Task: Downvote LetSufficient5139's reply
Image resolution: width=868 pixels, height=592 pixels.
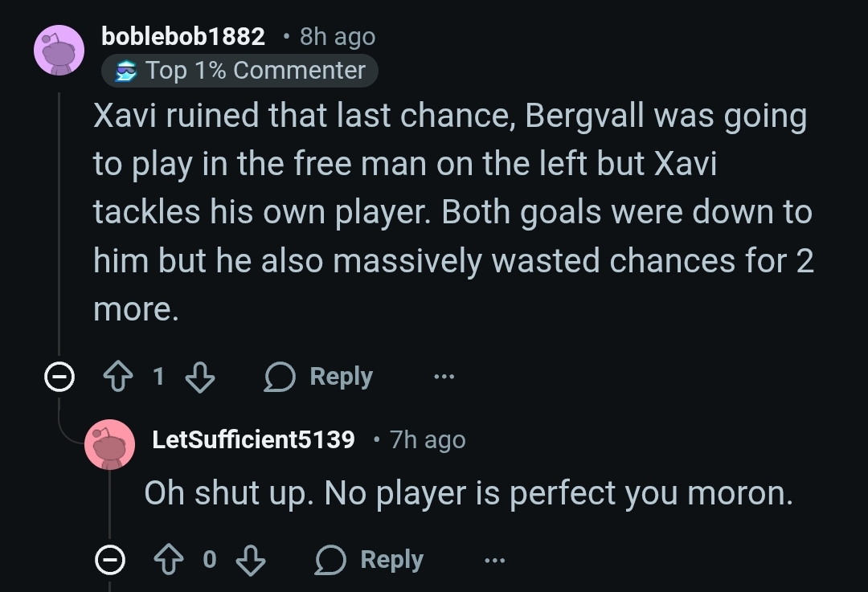Action: (251, 560)
